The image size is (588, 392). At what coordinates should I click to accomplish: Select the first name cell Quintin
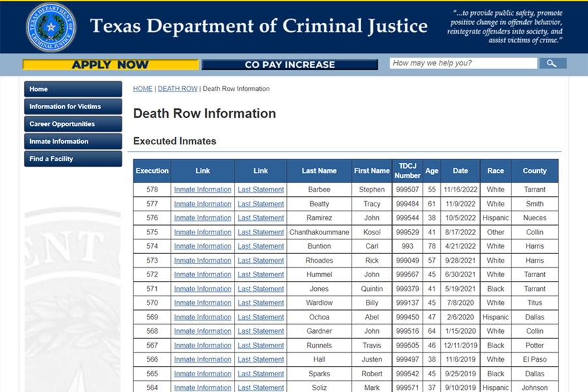pos(372,289)
